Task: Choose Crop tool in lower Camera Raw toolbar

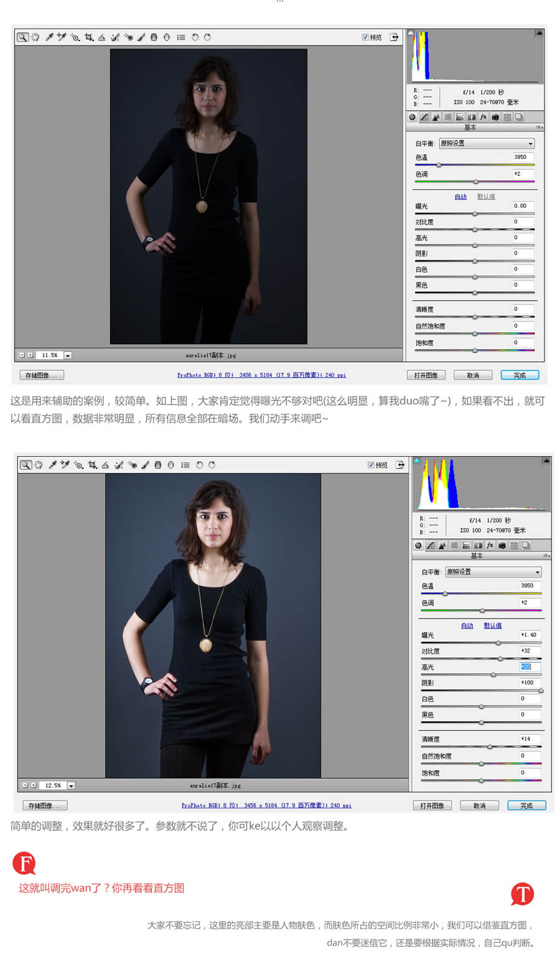Action: 93,465
